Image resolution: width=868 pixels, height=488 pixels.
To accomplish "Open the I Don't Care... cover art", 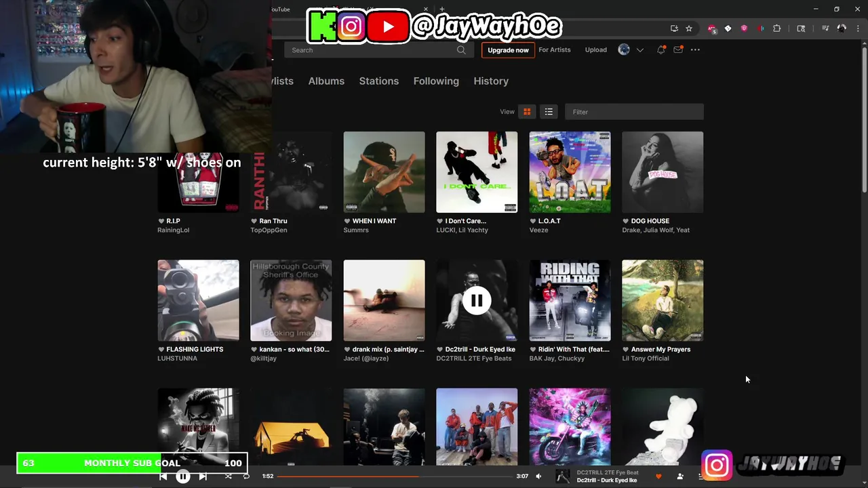I will click(x=477, y=172).
